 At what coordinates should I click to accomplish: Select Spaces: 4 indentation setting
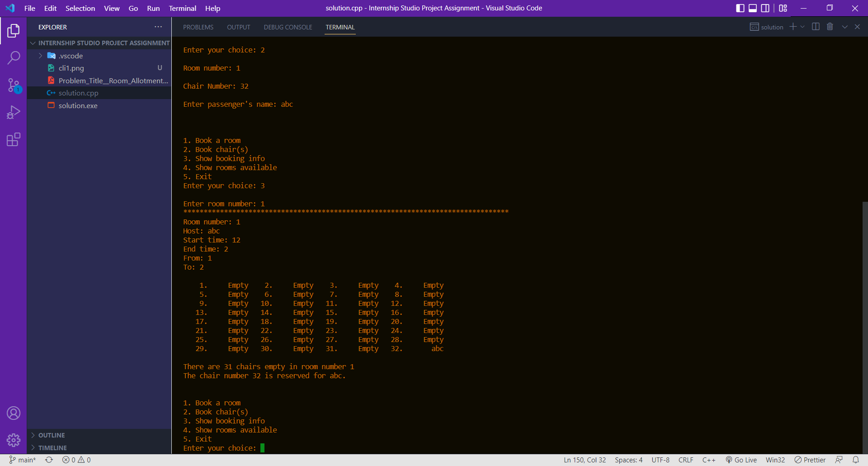point(628,460)
